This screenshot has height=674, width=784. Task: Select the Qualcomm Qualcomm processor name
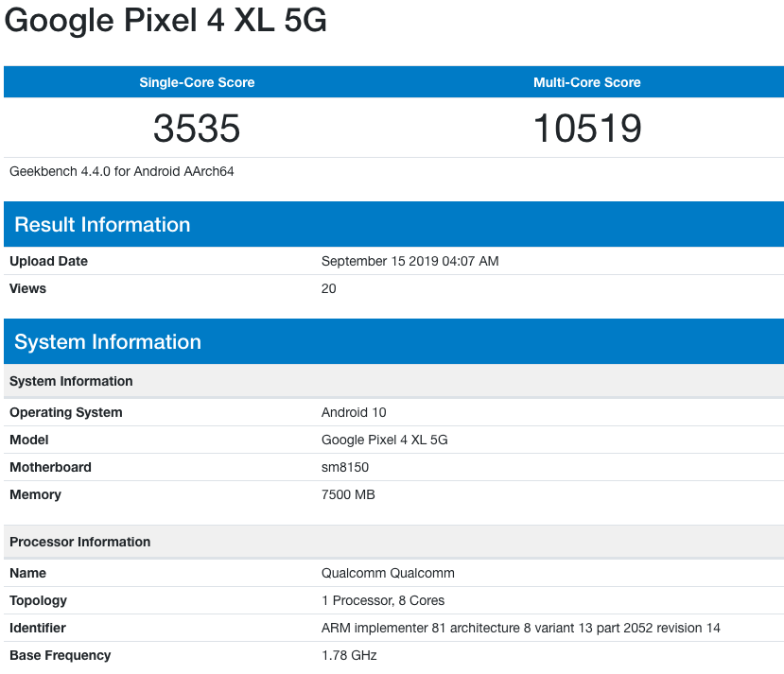coord(388,574)
